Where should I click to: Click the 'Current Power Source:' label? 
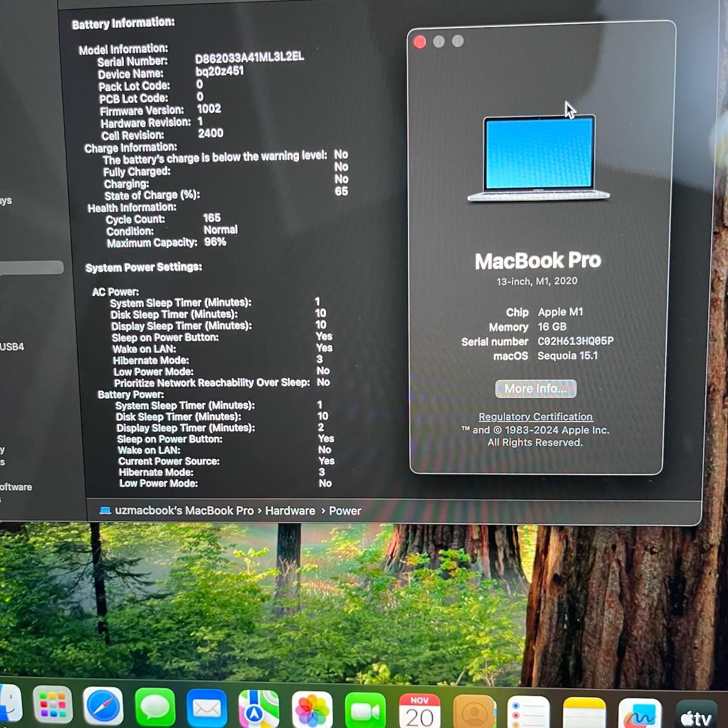[169, 461]
